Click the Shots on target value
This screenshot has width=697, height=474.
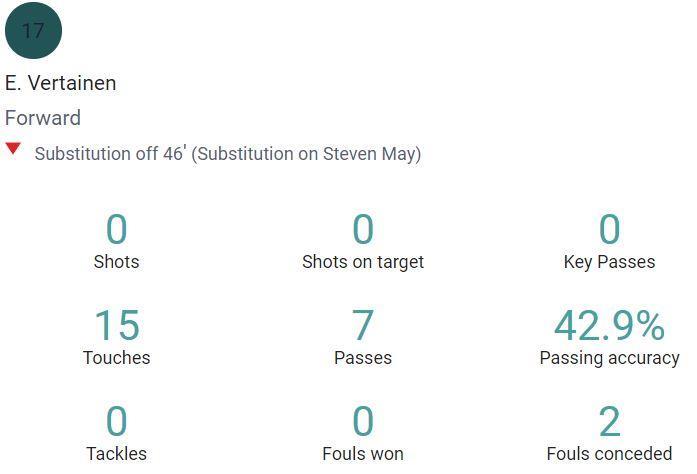point(363,229)
